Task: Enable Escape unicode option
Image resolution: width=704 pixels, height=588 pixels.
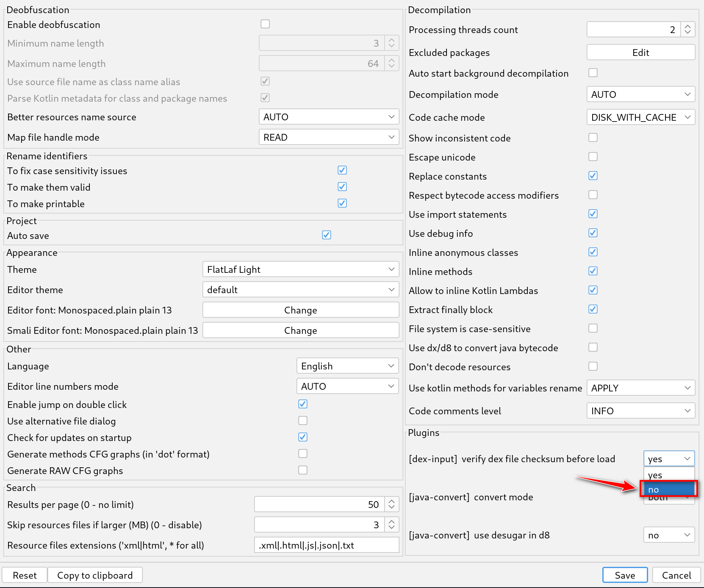Action: (593, 157)
